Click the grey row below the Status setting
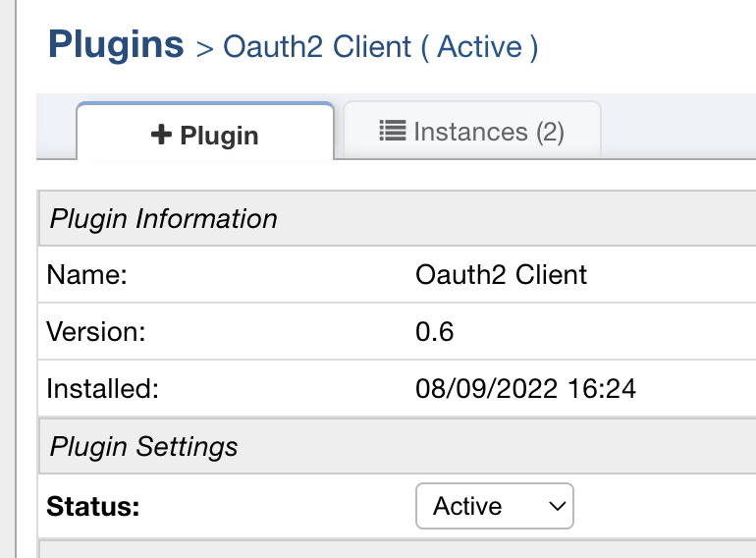756x558 pixels. pyautogui.click(x=393, y=548)
